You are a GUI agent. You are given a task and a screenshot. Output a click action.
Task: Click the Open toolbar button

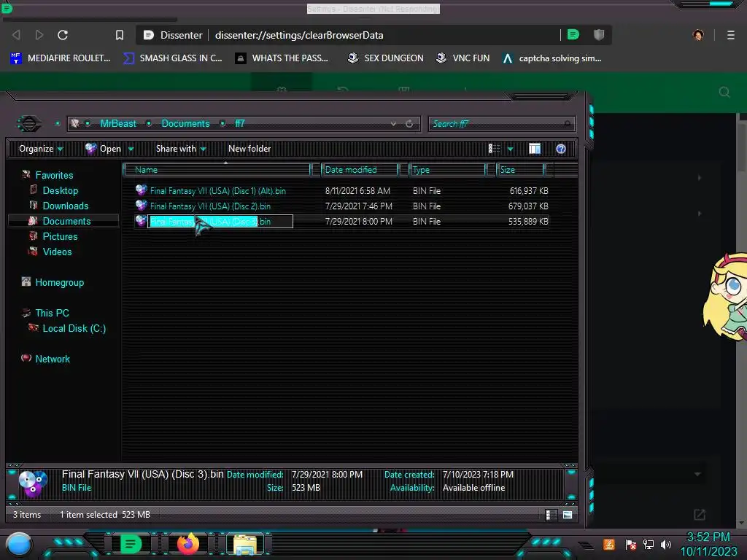pyautogui.click(x=104, y=149)
